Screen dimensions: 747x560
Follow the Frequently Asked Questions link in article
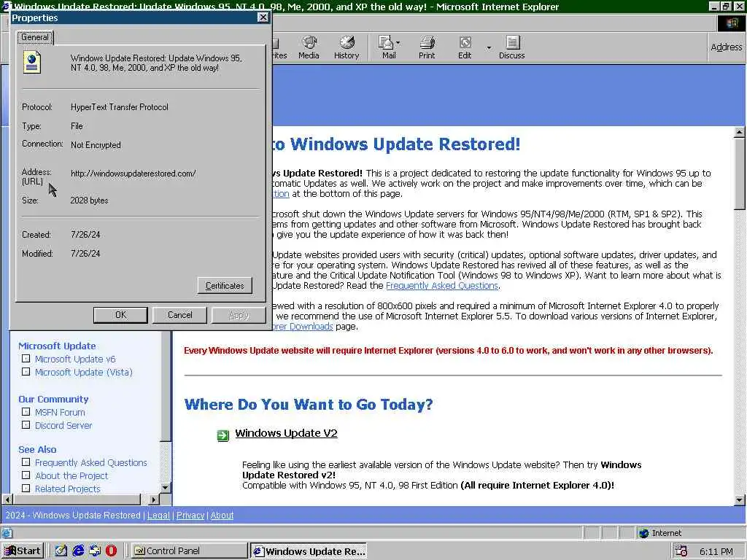point(441,286)
